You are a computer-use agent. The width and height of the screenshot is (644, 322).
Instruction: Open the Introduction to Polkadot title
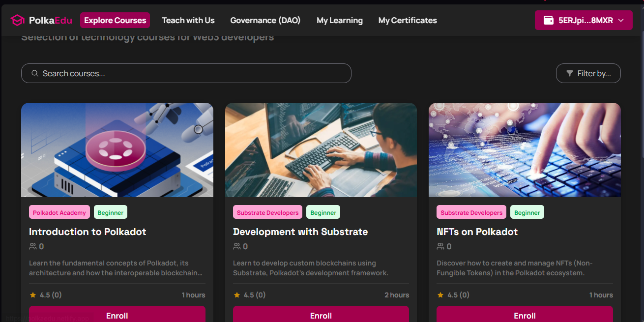tap(88, 232)
